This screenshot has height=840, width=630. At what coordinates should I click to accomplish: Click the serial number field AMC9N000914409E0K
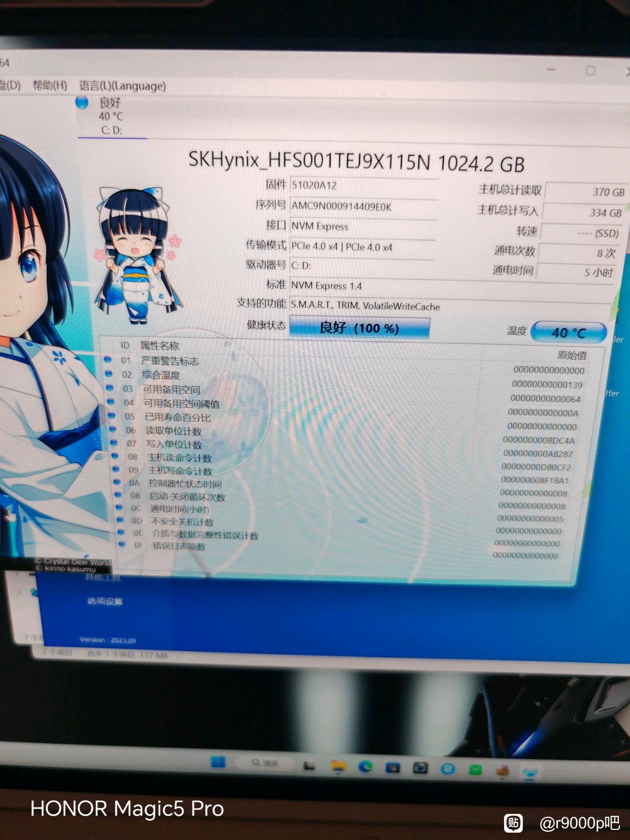[x=363, y=206]
